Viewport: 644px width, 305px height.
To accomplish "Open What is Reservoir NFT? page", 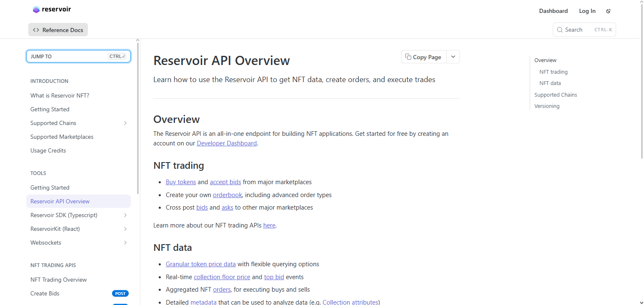I will coord(60,95).
